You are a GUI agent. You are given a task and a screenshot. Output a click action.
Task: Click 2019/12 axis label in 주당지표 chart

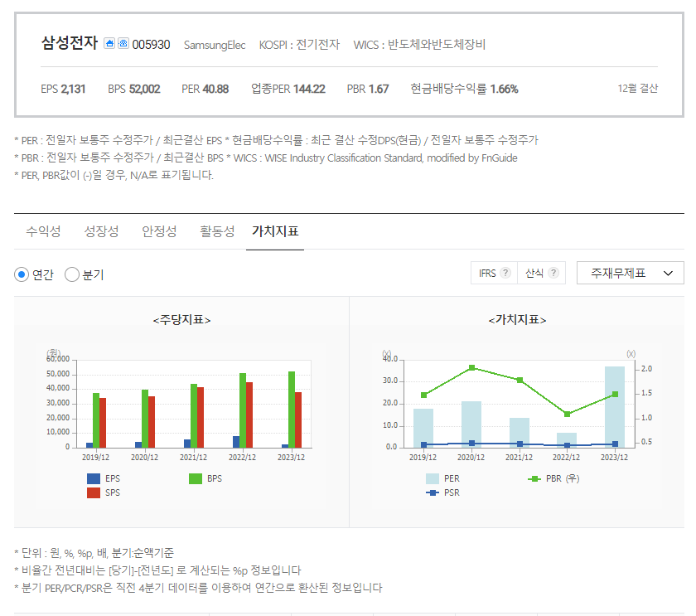click(x=95, y=457)
